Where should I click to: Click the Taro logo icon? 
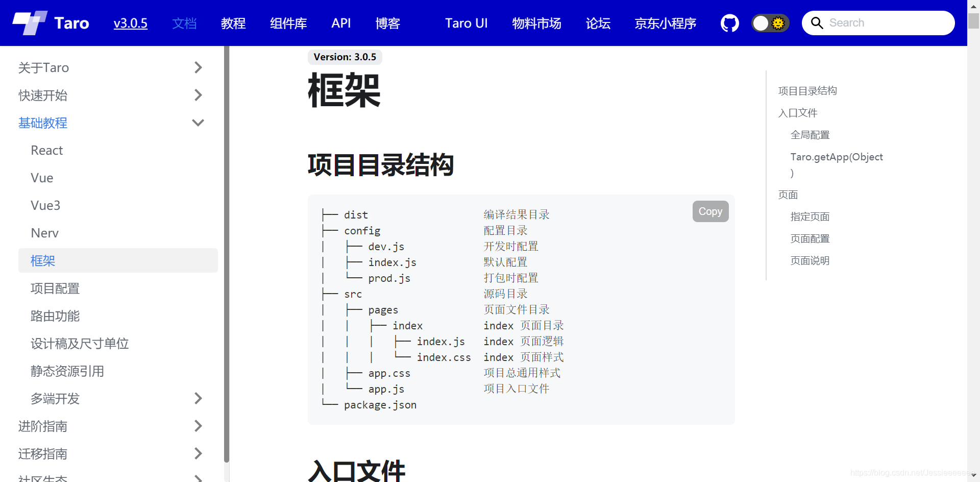tap(30, 23)
